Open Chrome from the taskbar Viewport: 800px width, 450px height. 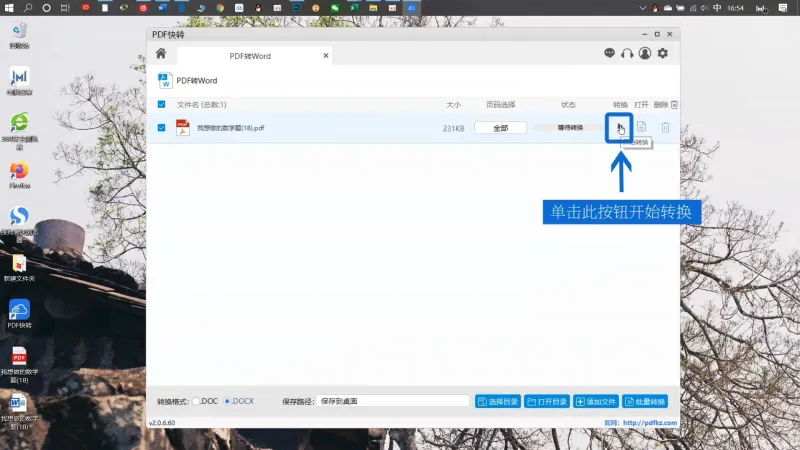click(220, 8)
